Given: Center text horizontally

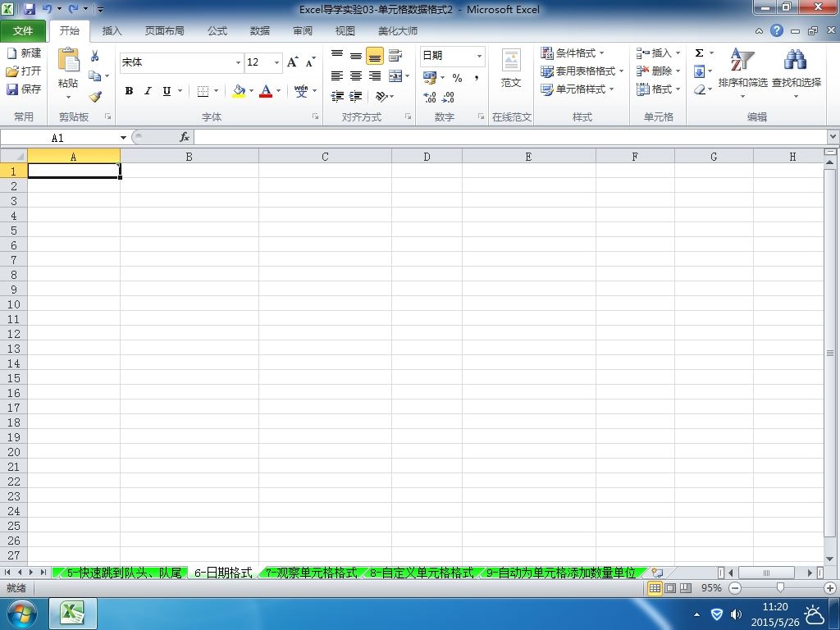Looking at the screenshot, I should pos(356,75).
